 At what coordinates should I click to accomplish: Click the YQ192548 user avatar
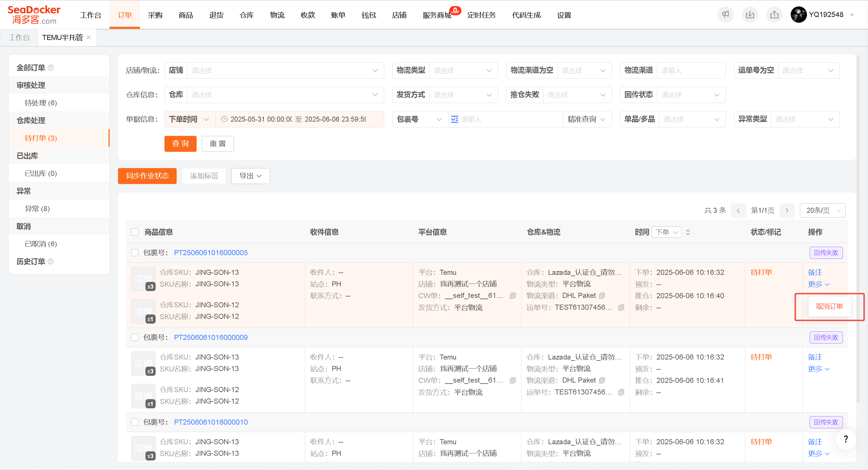click(x=798, y=15)
